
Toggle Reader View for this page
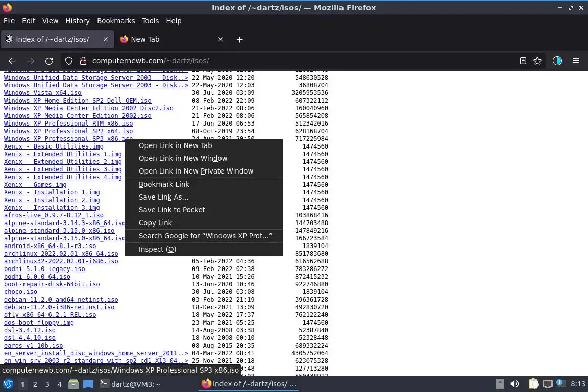(523, 61)
